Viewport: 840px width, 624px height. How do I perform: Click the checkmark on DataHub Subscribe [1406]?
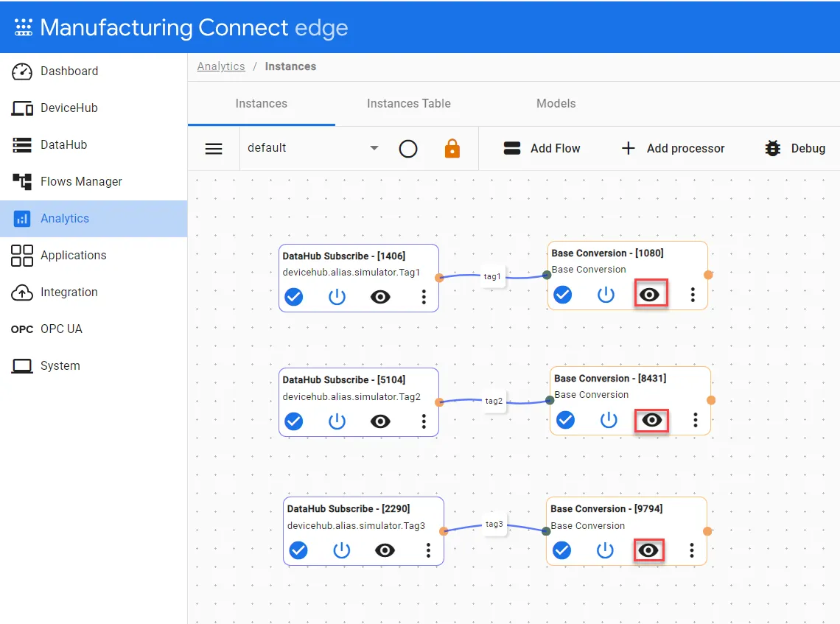click(293, 297)
